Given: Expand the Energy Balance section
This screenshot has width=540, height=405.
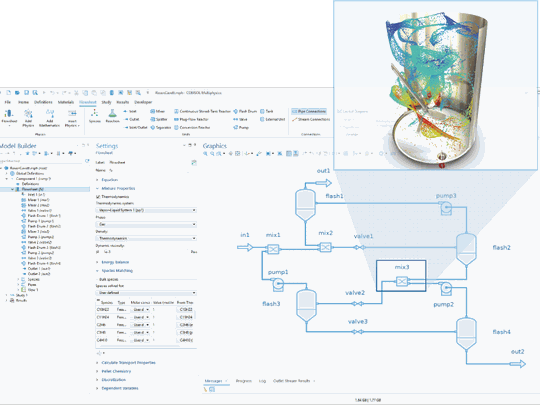Looking at the screenshot, I should pyautogui.click(x=112, y=262).
